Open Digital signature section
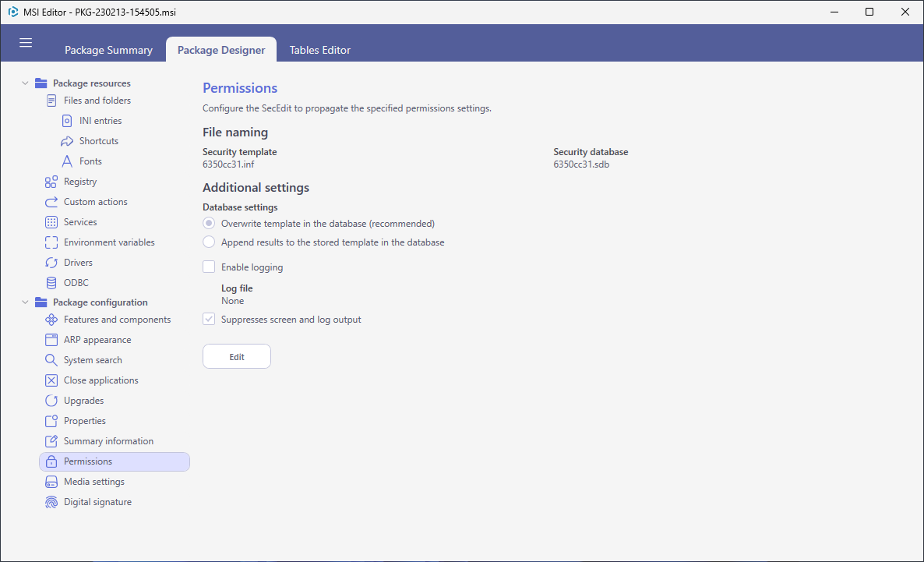This screenshot has width=924, height=562. coord(98,502)
